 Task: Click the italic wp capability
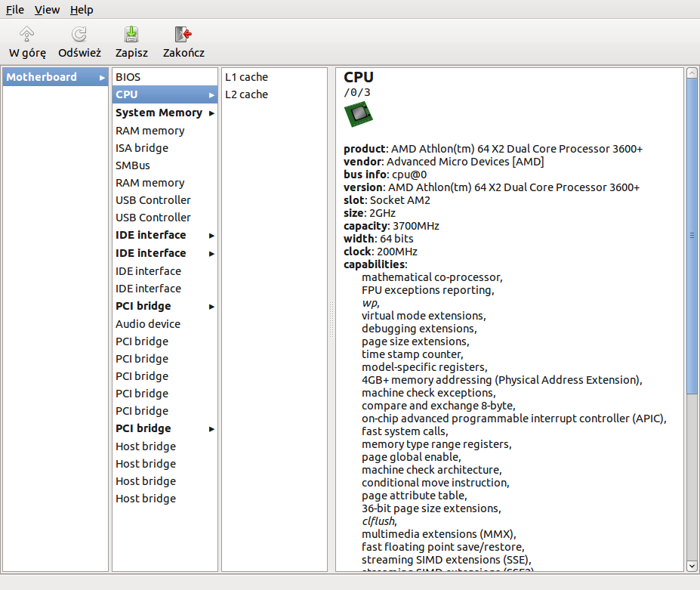(371, 303)
